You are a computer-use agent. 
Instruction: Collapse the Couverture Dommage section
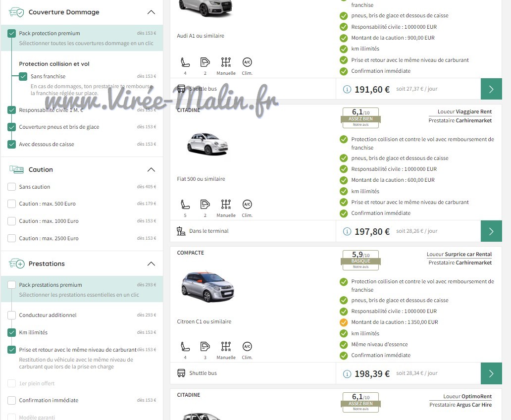[151, 12]
